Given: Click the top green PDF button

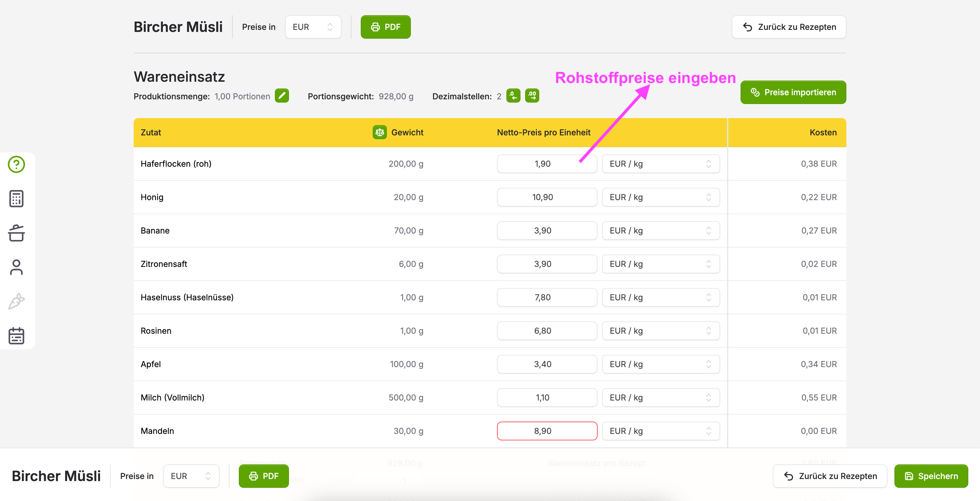Looking at the screenshot, I should tap(385, 27).
